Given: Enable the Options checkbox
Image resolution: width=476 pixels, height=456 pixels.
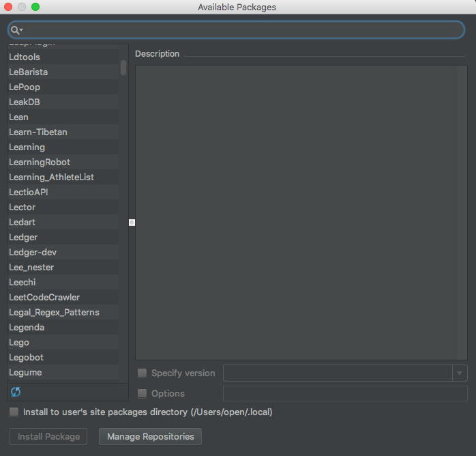Looking at the screenshot, I should (x=142, y=393).
